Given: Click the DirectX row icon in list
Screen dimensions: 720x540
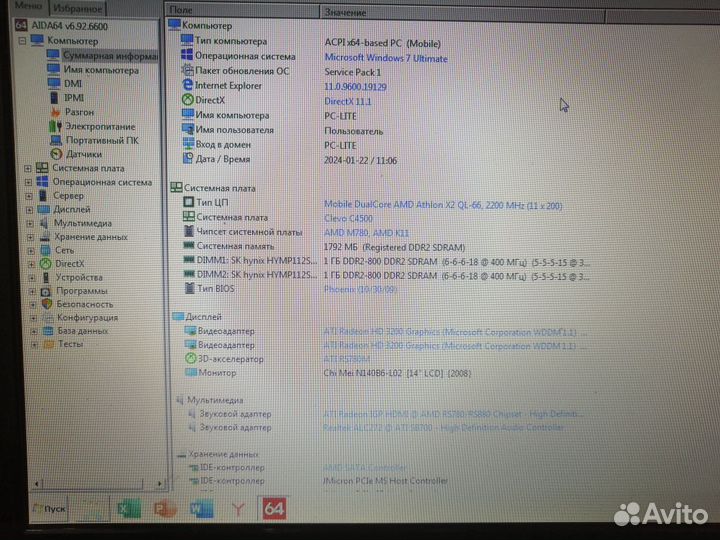Looking at the screenshot, I should (187, 99).
